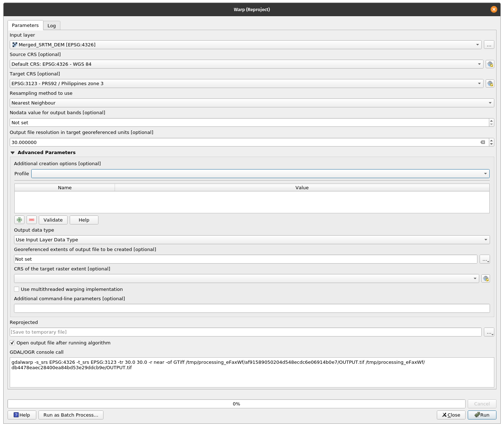The width and height of the screenshot is (504, 427).
Task: Open the Input layer dropdown
Action: click(x=246, y=45)
